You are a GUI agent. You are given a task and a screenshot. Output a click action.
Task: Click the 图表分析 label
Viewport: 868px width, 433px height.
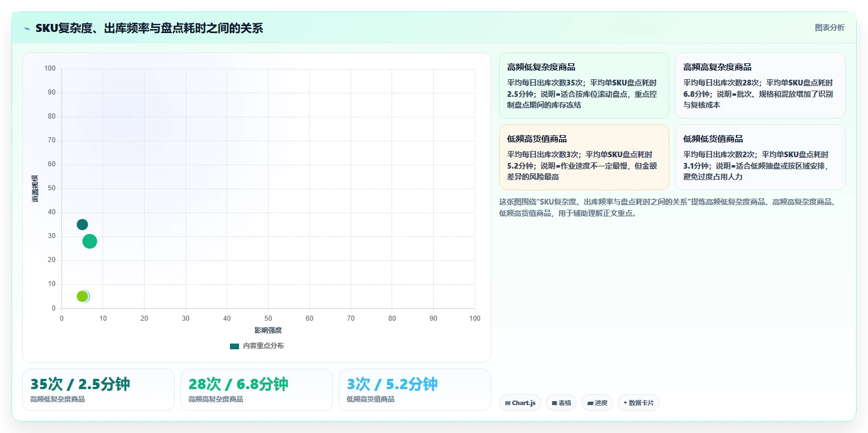point(829,27)
